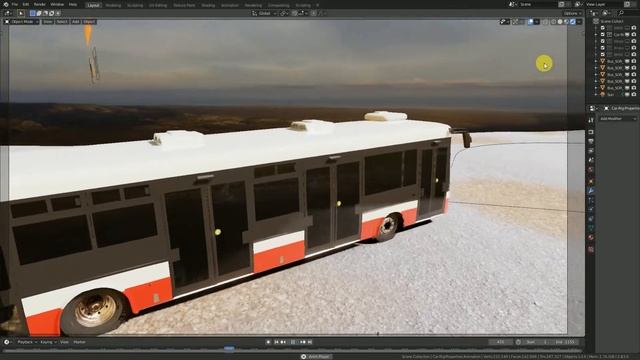
Task: Open the World properties tab
Action: 591,169
